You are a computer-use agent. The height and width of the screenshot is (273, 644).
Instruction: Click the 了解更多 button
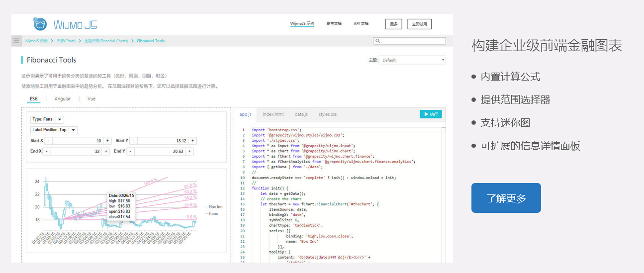pos(506,198)
